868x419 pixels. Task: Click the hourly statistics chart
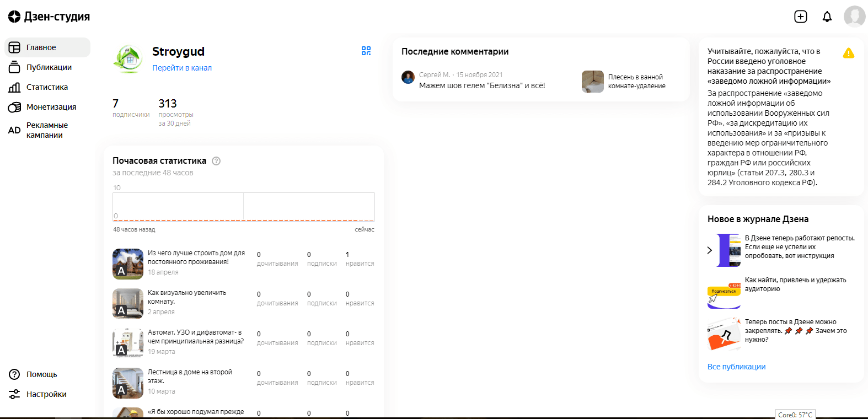coord(244,207)
